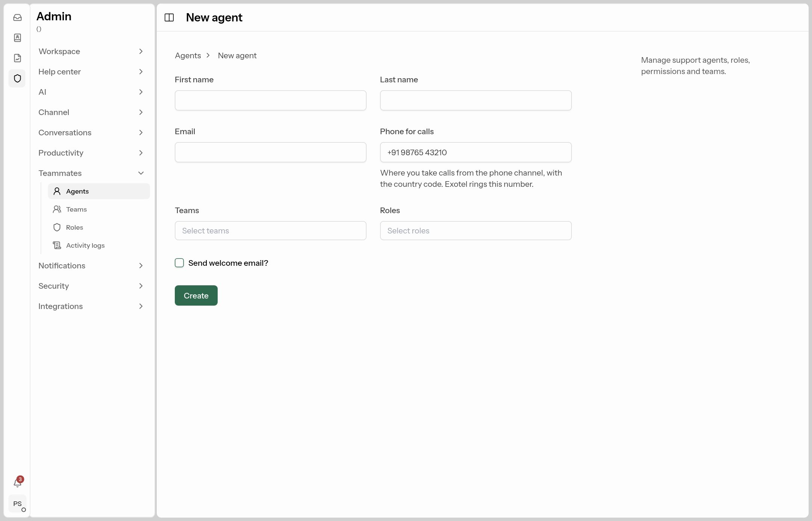Screen dimensions: 812x521
Task: Open the Select teams dropdown
Action: coord(270,231)
